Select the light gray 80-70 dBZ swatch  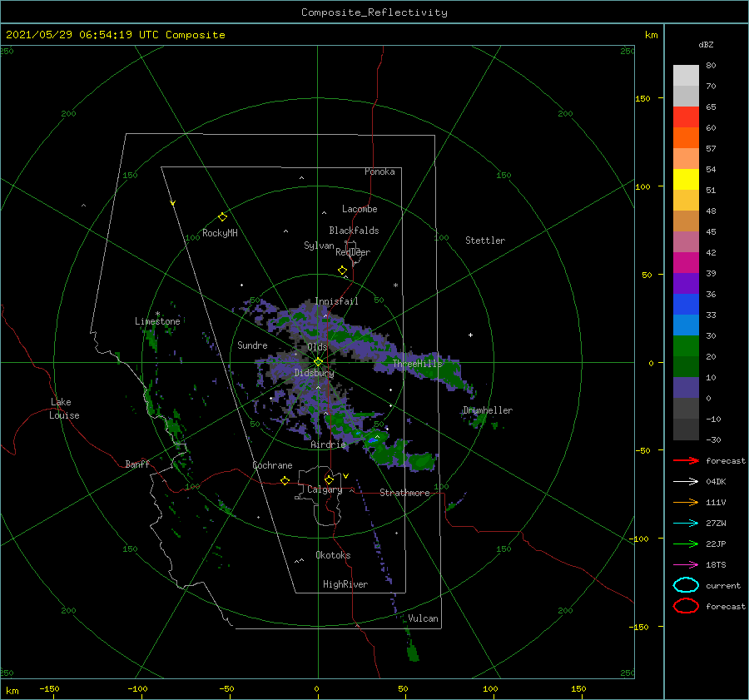point(686,76)
